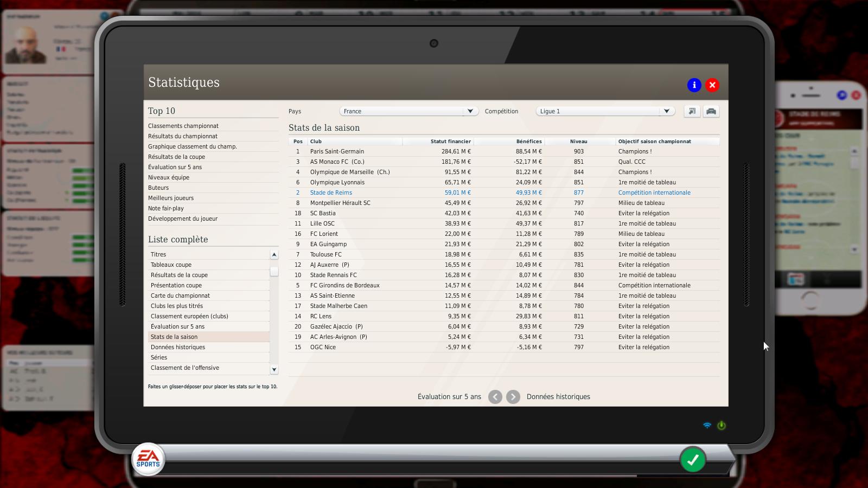Viewport: 868px width, 488px height.
Task: Select Résultats de la coupe in Liste complète
Action: click(209, 275)
